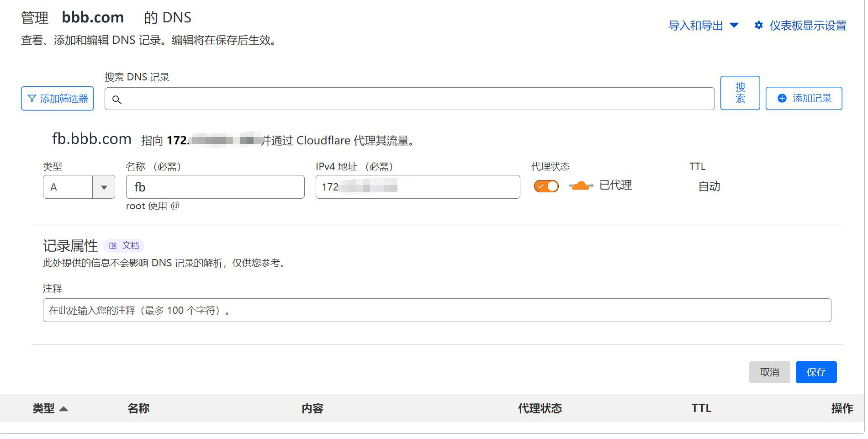Sort by 名称 column header

(138, 408)
